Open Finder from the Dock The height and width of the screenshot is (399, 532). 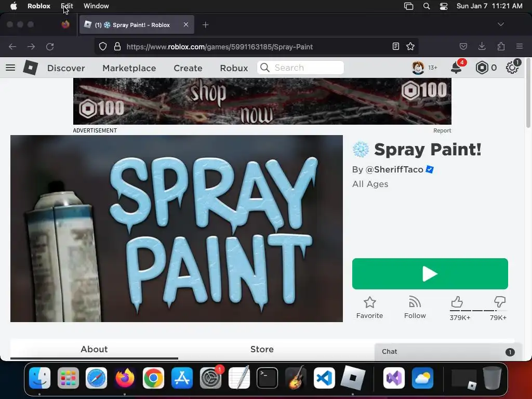(x=39, y=378)
